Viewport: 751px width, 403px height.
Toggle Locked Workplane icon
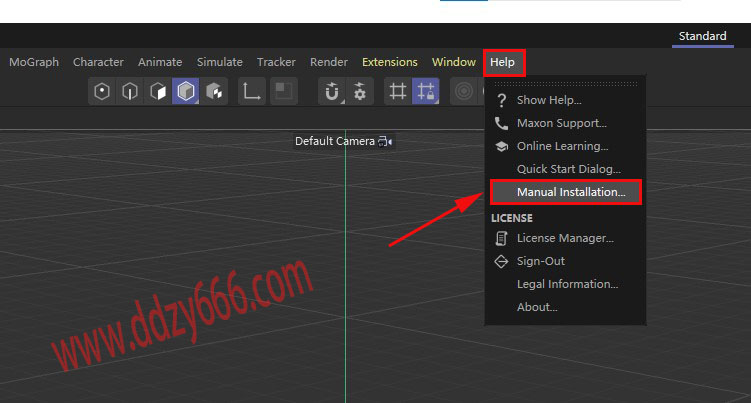pos(426,91)
